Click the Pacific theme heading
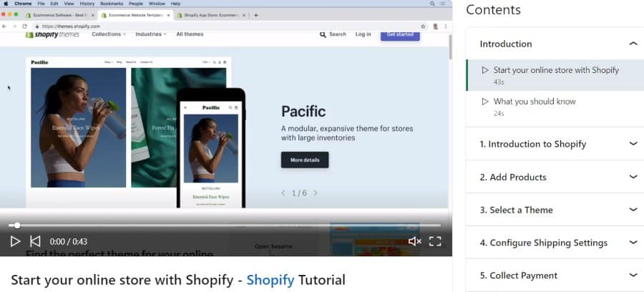Viewport: 644px width, 292px height. (303, 112)
